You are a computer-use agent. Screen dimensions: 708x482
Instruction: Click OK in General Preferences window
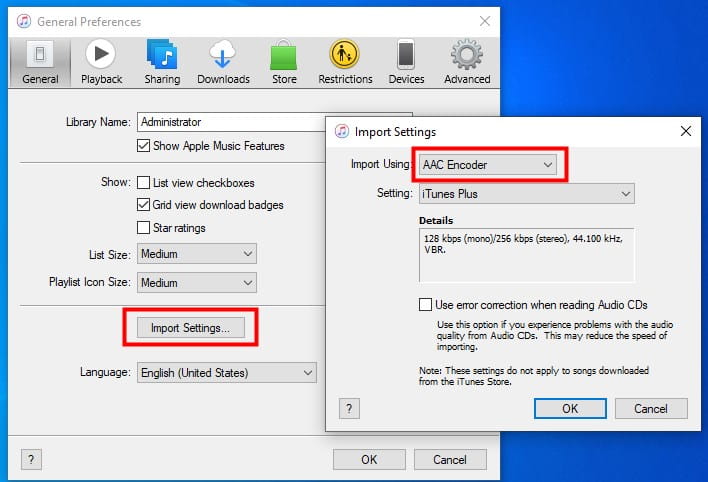[369, 459]
